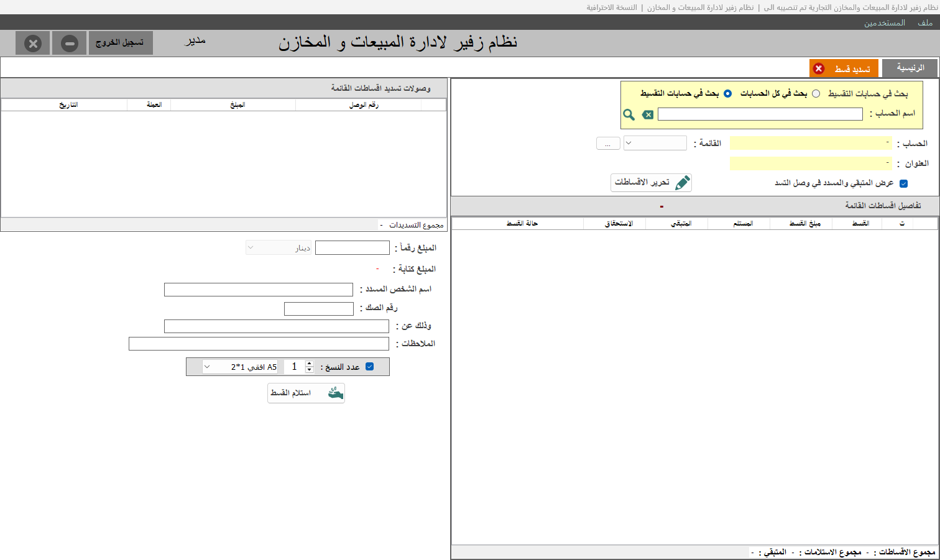This screenshot has height=560, width=940.
Task: Close the تسديد قسط tab with the red X
Action: pos(819,68)
